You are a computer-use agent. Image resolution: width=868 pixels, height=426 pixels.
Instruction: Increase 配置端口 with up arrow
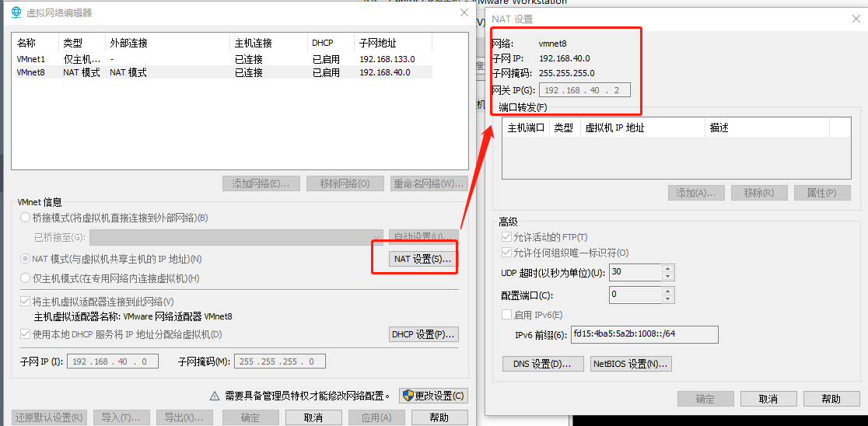pyautogui.click(x=668, y=291)
